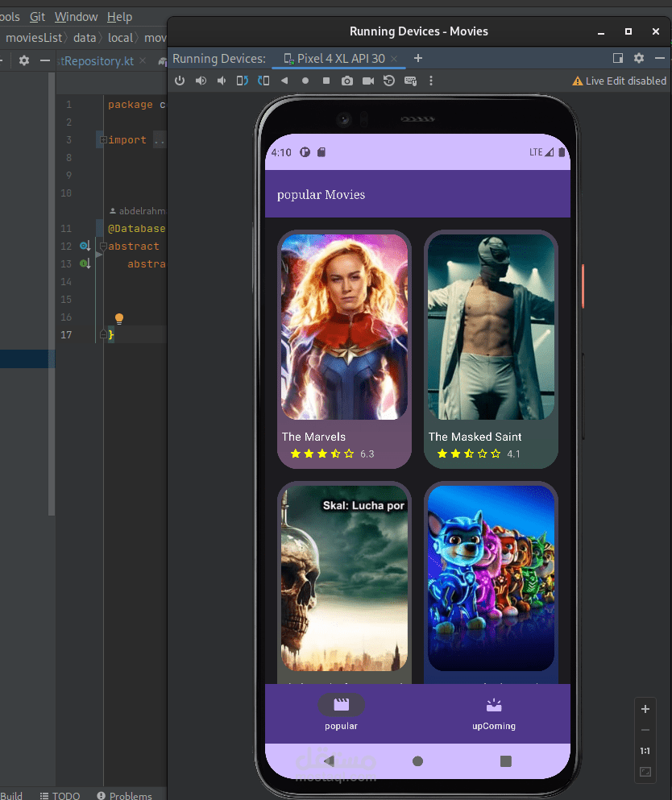672x800 pixels.
Task: Zoom out emulator with minus button
Action: point(645,730)
